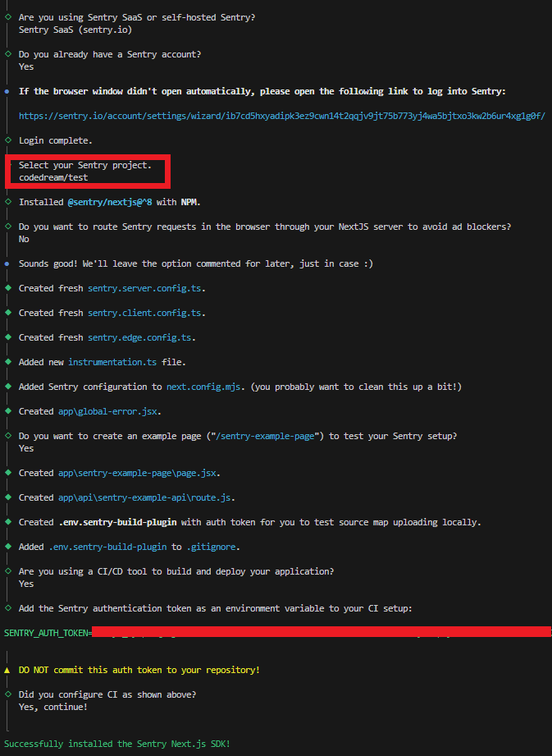Open app\api\sentry-example-api\route.js link
Viewport: 552px width, 756px height.
click(144, 497)
